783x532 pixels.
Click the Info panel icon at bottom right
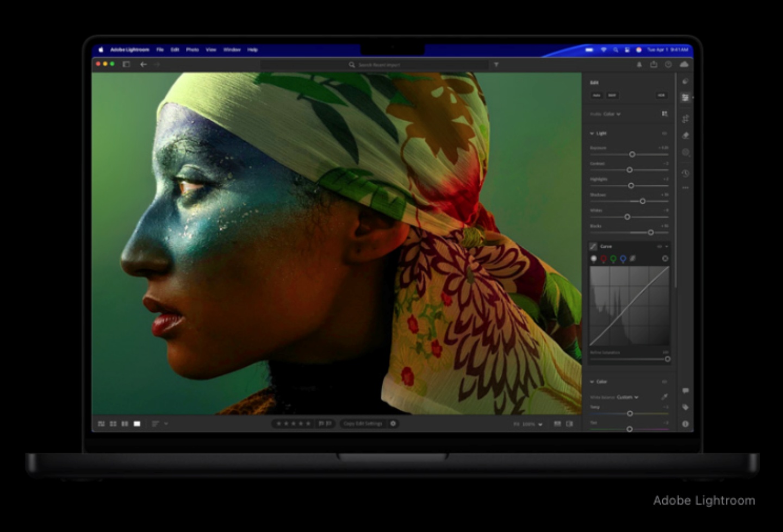click(x=685, y=423)
